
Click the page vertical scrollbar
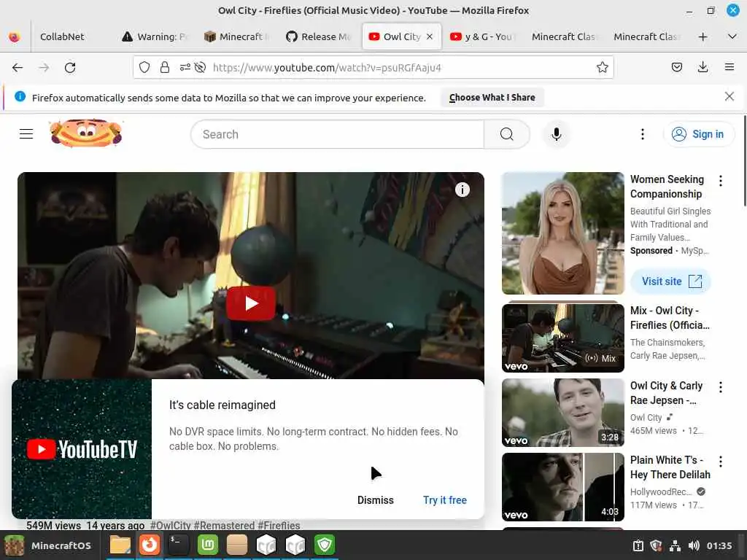coord(745,162)
